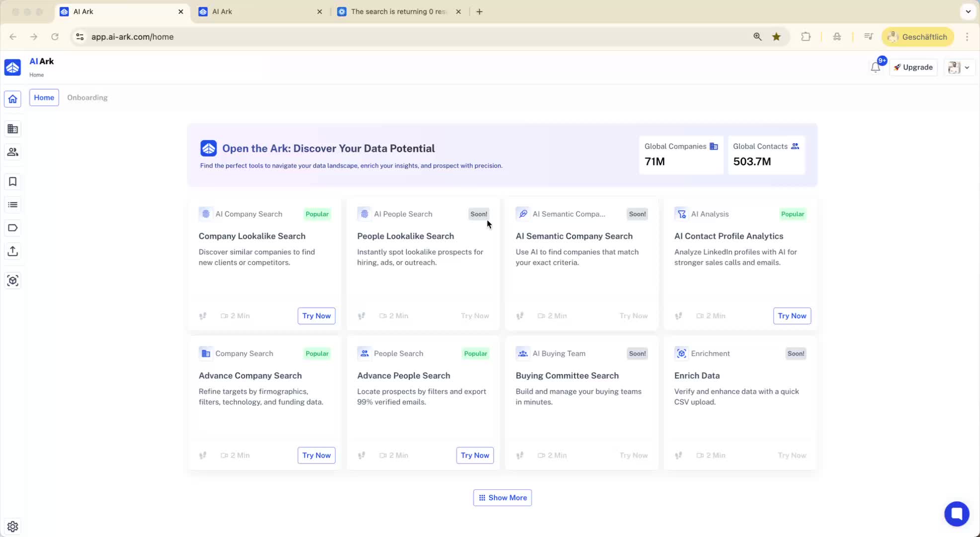The width and height of the screenshot is (980, 537).
Task: Click the Upgrade button
Action: click(x=913, y=67)
